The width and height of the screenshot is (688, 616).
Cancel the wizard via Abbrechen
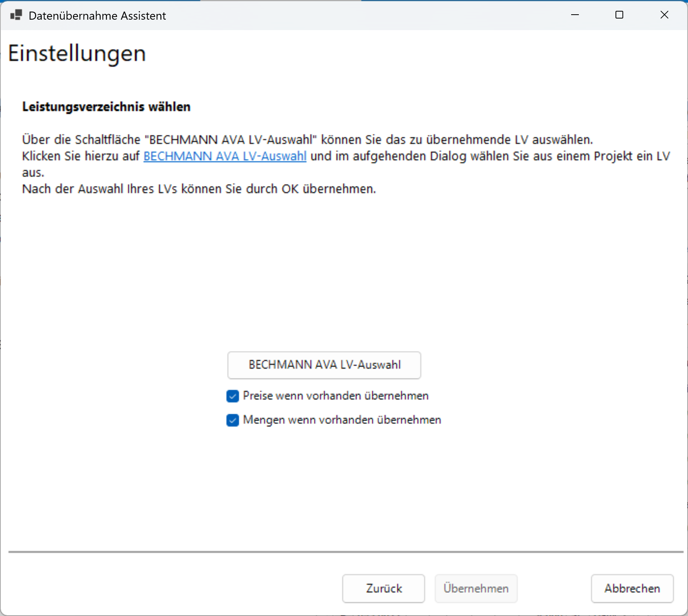(x=632, y=589)
